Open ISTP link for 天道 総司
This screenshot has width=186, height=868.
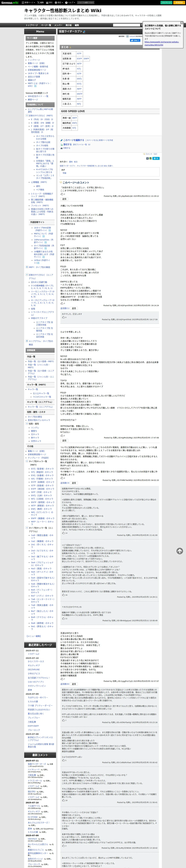79,54
